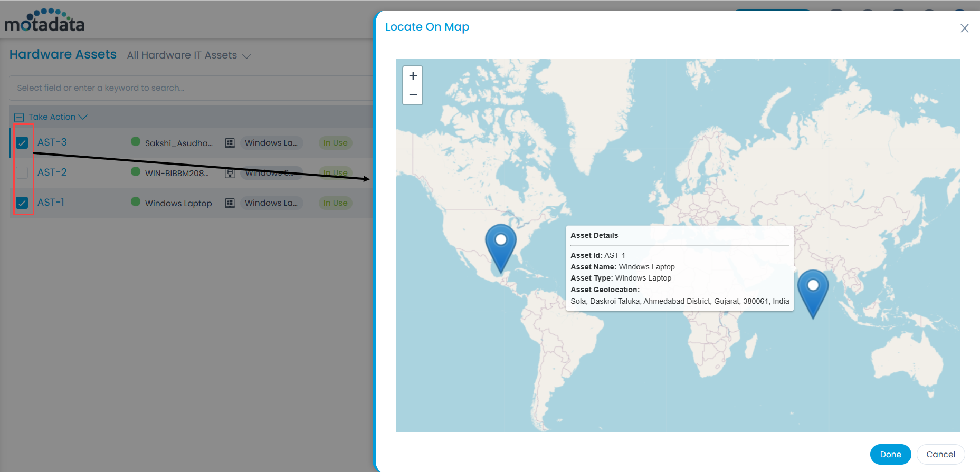The image size is (980, 472).
Task: Click the asset type icon in AST-2 row
Action: [x=230, y=173]
